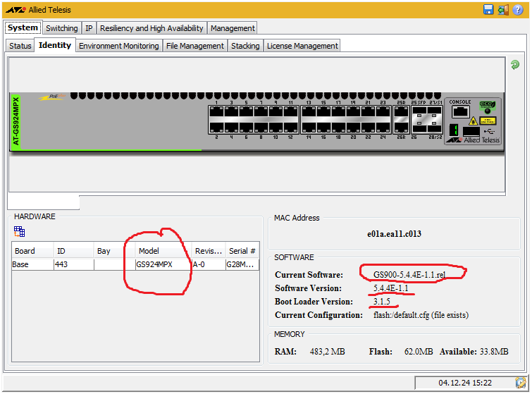Click the Available 33.8MB value
Viewport: 532px width, 394px height.
pos(493,352)
